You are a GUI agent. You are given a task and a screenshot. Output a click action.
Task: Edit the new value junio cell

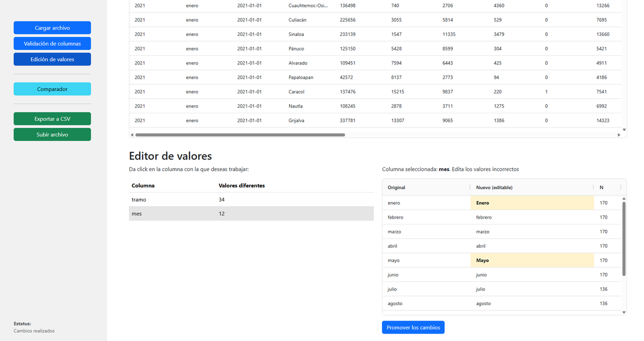pos(532,275)
